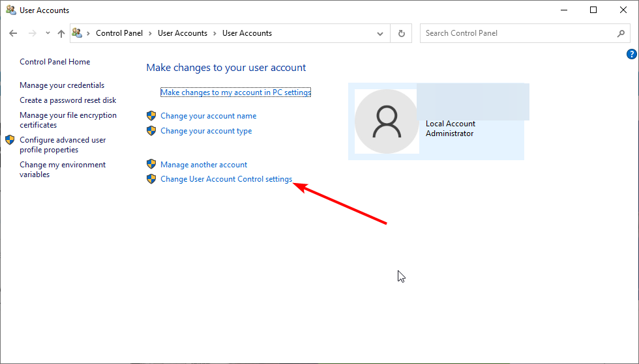
Task: Select Control Panel in the breadcrumb
Action: tap(119, 33)
